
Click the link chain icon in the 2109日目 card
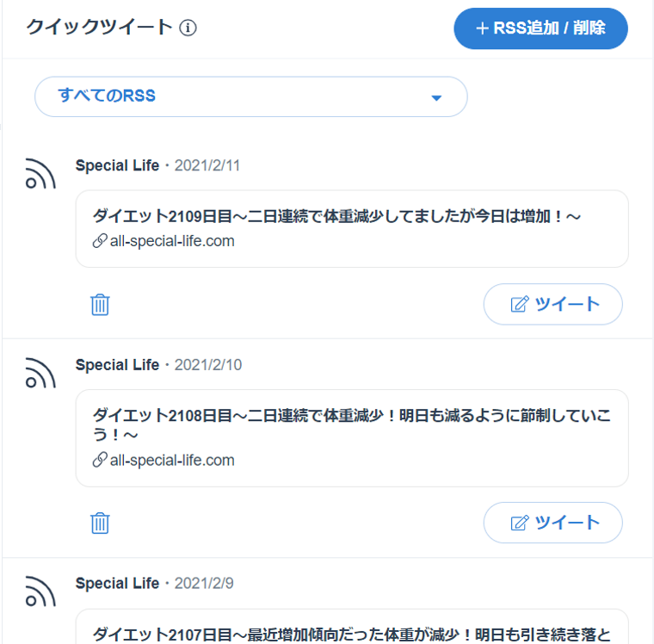[100, 241]
